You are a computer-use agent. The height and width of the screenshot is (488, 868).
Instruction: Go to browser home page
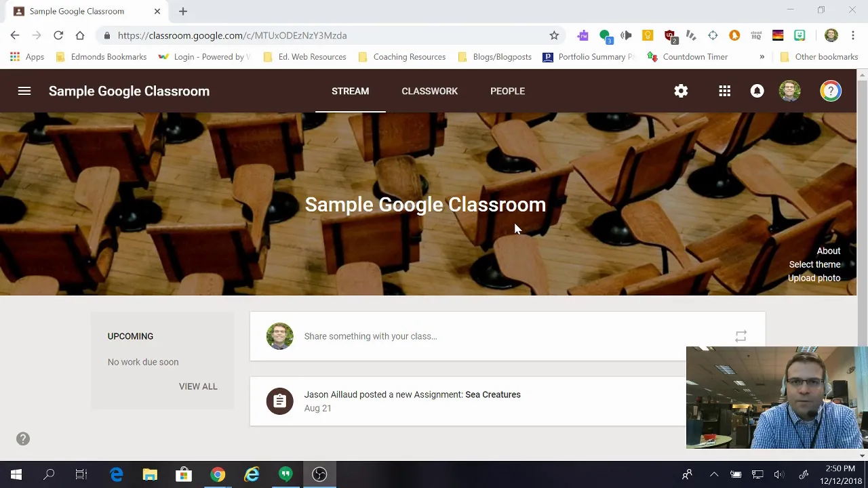point(80,35)
